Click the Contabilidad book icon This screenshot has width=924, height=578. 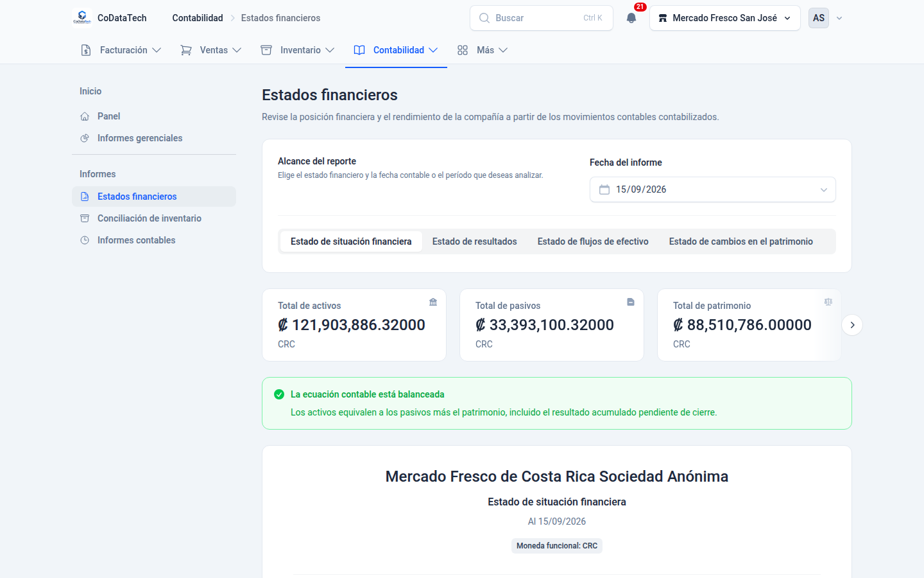click(359, 50)
